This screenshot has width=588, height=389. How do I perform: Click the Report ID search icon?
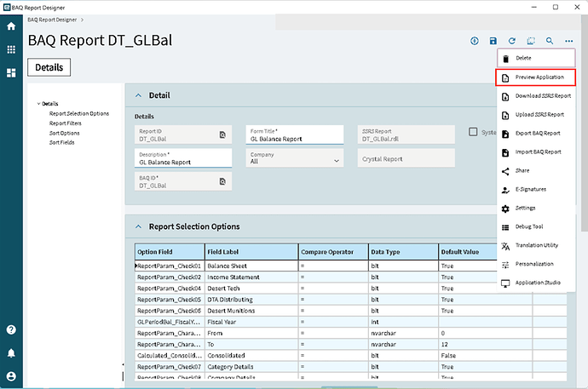pyautogui.click(x=222, y=134)
